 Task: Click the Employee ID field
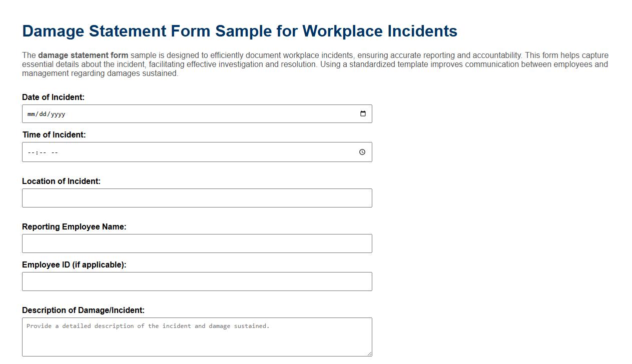197,281
